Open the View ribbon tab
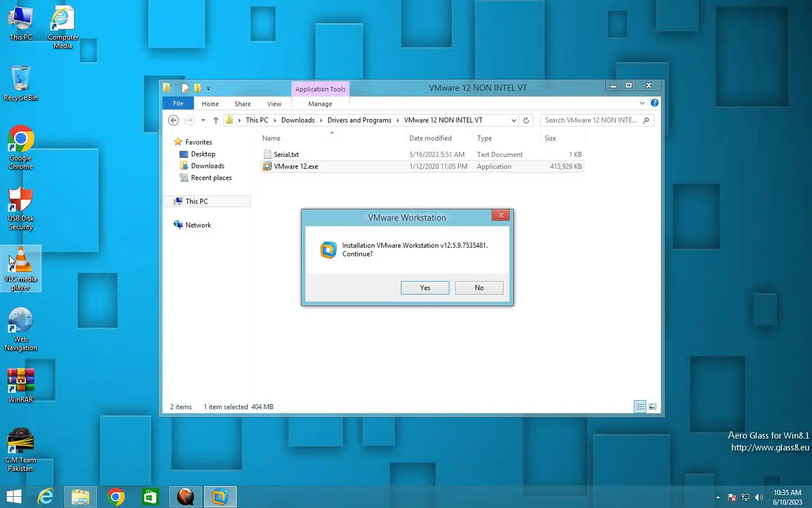The height and width of the screenshot is (508, 812). (x=274, y=104)
